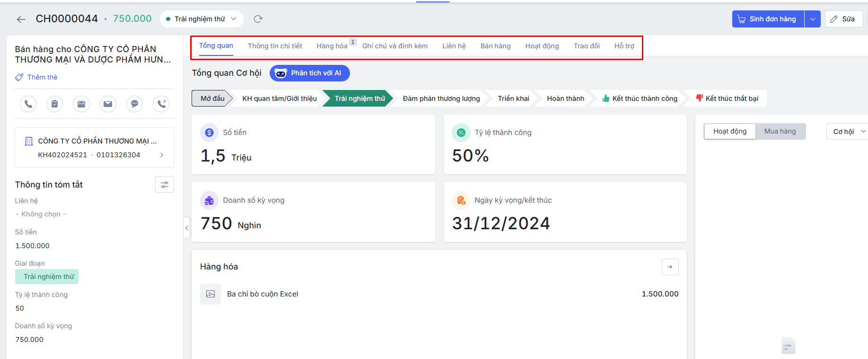Click the company building icon
Image resolution: width=868 pixels, height=359 pixels.
tap(29, 141)
